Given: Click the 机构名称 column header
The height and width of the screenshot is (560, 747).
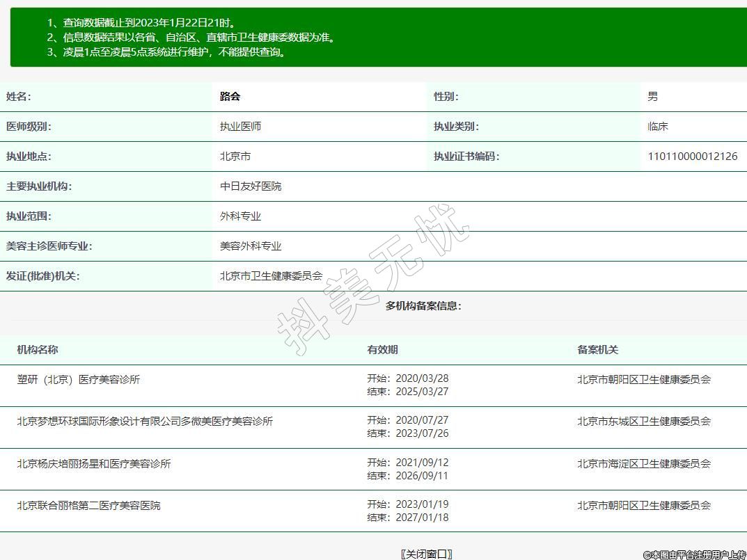Looking at the screenshot, I should (x=38, y=350).
